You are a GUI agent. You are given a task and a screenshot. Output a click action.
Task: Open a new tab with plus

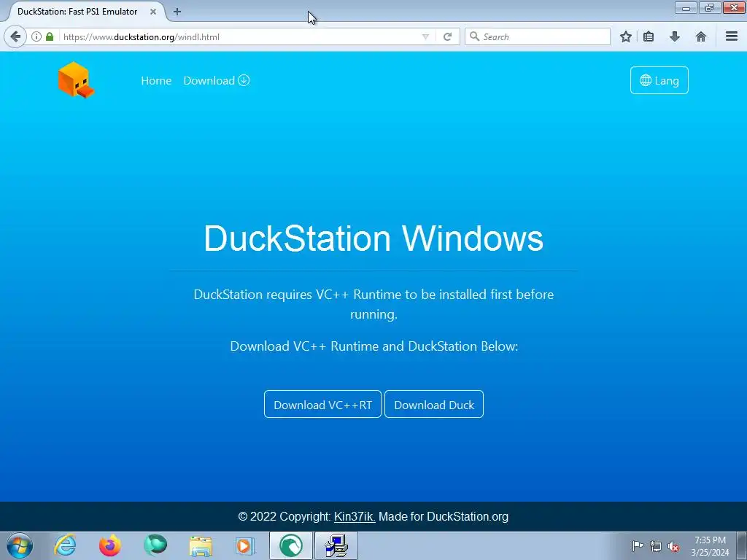[x=177, y=12]
